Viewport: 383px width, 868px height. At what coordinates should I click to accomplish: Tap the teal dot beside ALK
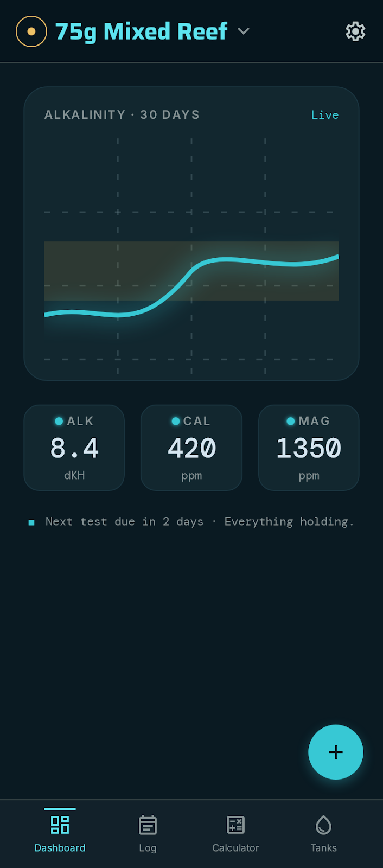click(x=59, y=421)
